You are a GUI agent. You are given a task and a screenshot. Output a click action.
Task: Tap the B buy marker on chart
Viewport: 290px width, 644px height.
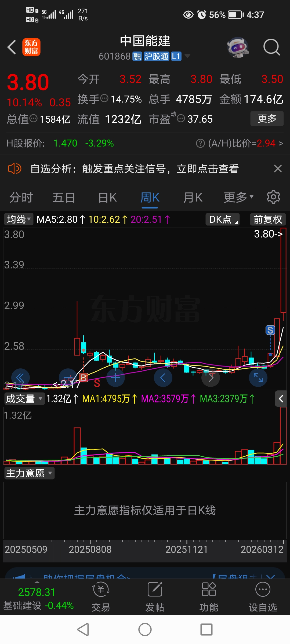tap(84, 378)
